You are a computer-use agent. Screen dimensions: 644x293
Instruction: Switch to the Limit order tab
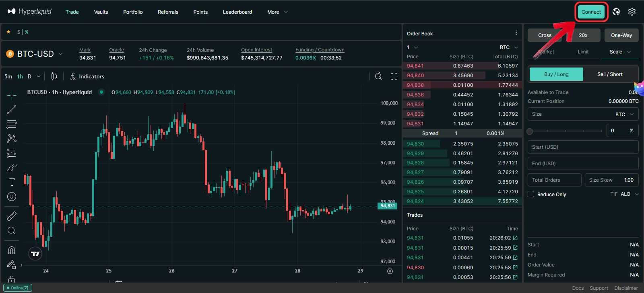pos(583,51)
